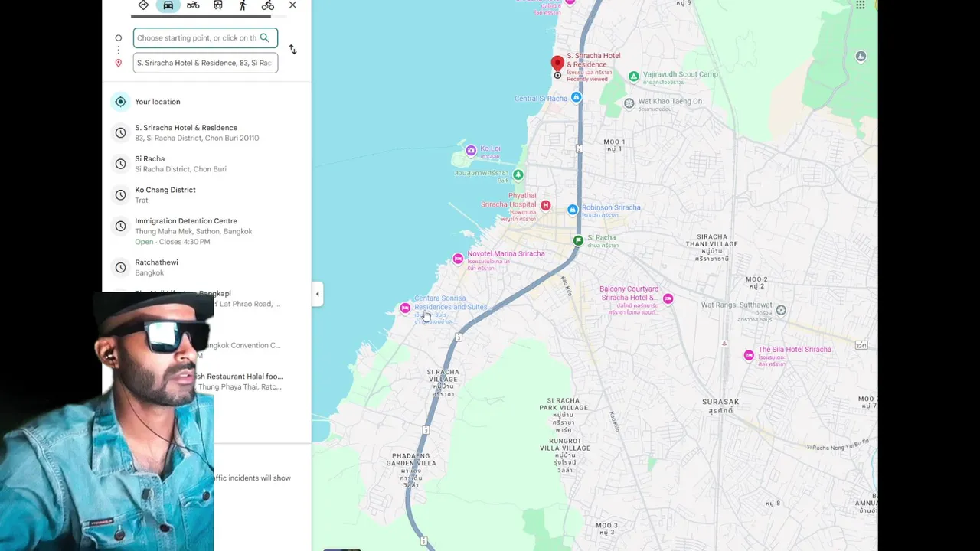Select Immigration Detention Centre suggestion

(207, 231)
